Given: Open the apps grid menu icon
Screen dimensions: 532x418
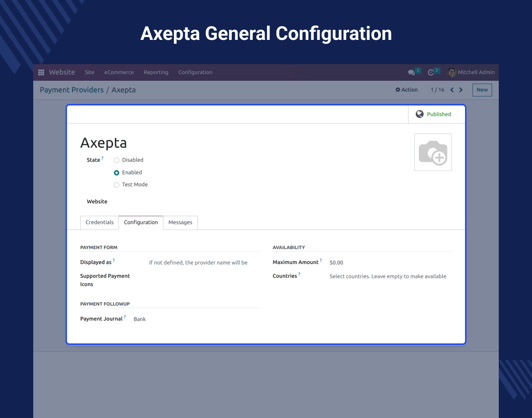Looking at the screenshot, I should tap(41, 72).
